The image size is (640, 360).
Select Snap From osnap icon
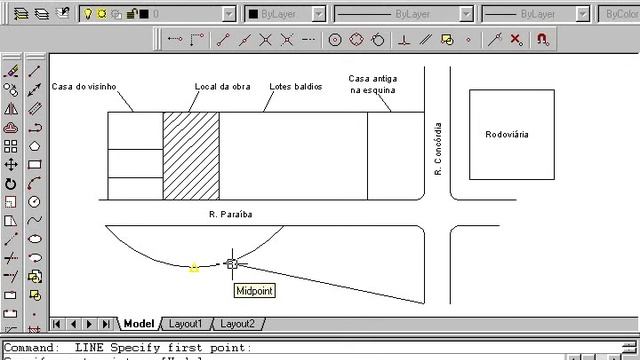(x=196, y=40)
